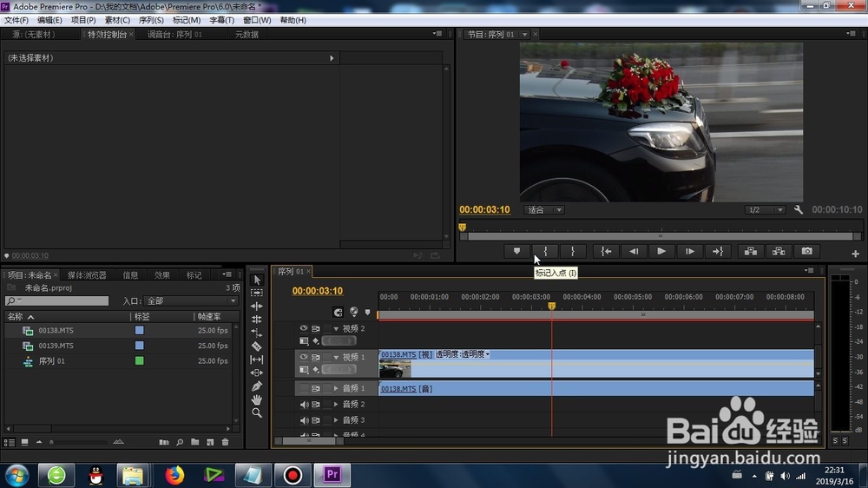
Task: Select the Razor tool
Action: click(x=256, y=346)
